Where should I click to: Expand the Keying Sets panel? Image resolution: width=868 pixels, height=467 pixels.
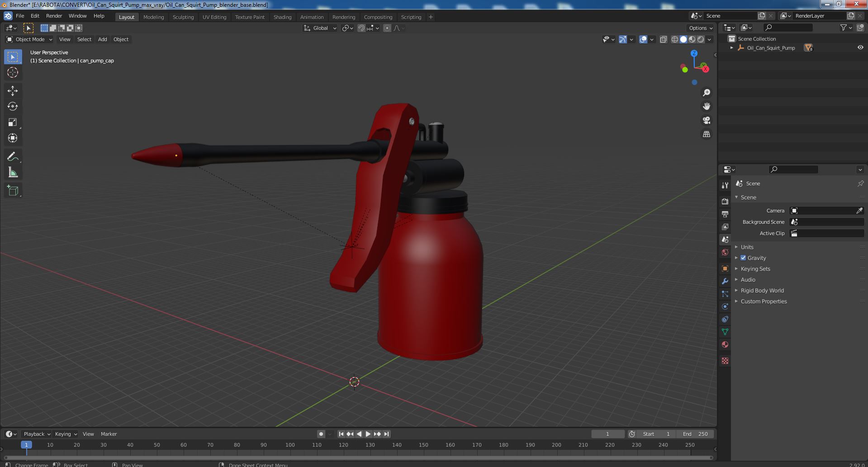[755, 269]
